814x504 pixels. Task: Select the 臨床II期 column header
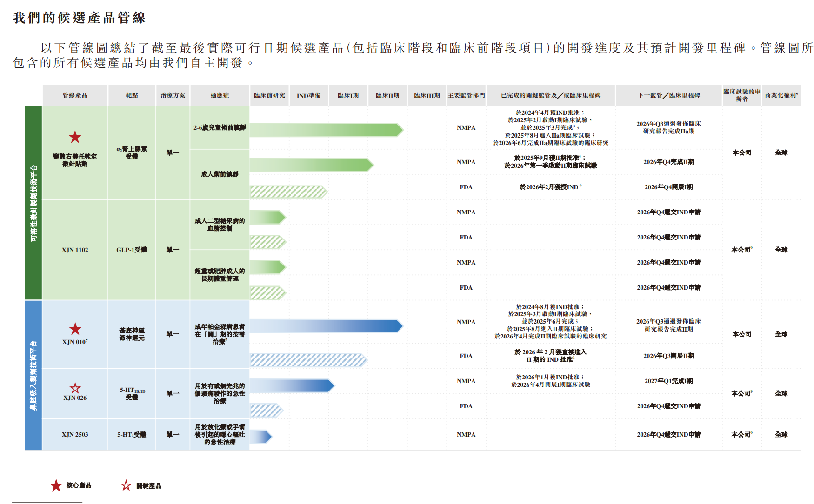point(387,95)
